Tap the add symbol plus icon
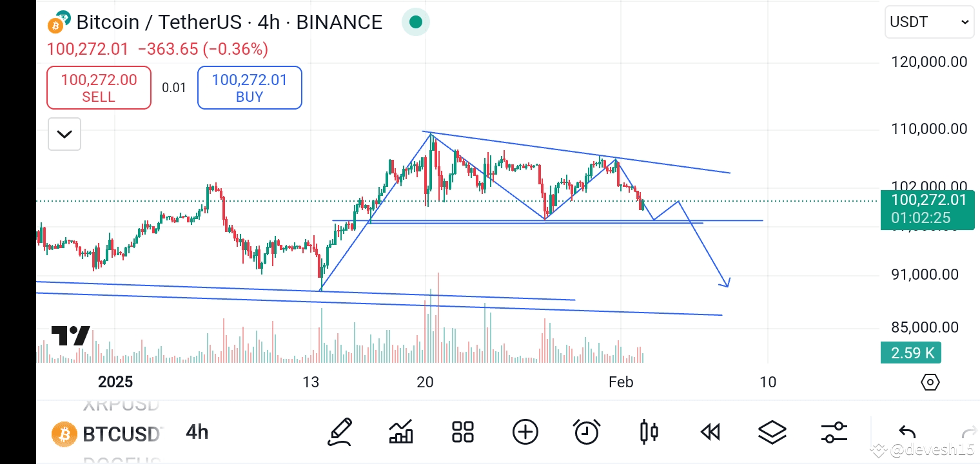This screenshot has width=980, height=464. 525,432
